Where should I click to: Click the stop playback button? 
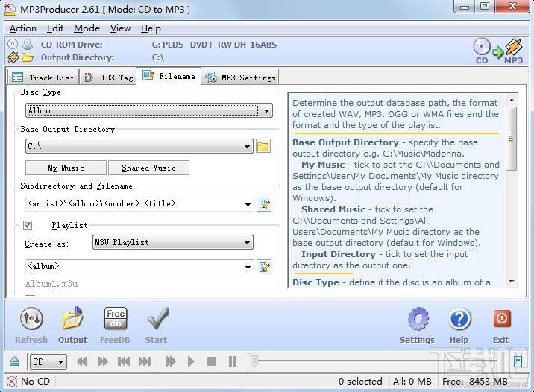212,361
